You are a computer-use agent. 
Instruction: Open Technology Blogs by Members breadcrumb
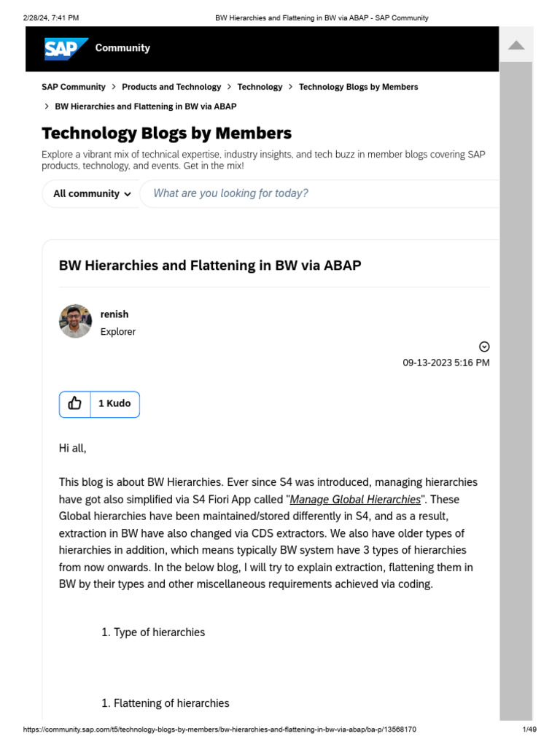pos(359,87)
